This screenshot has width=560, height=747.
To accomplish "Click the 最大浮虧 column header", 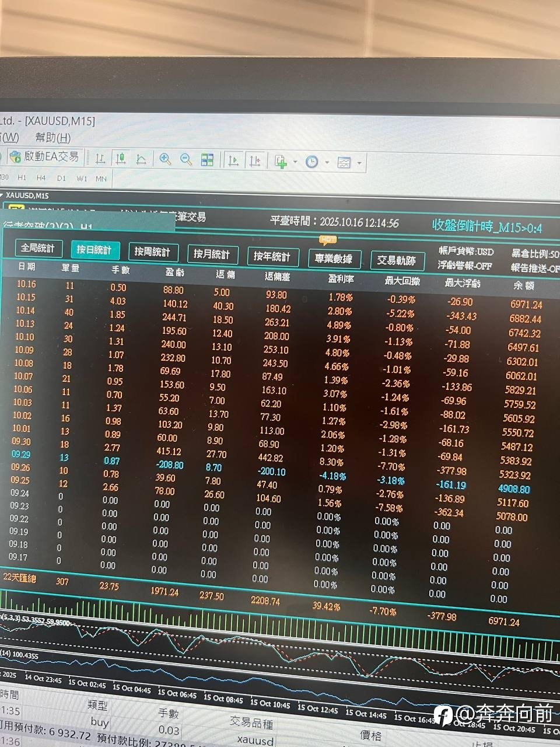I will click(x=463, y=283).
